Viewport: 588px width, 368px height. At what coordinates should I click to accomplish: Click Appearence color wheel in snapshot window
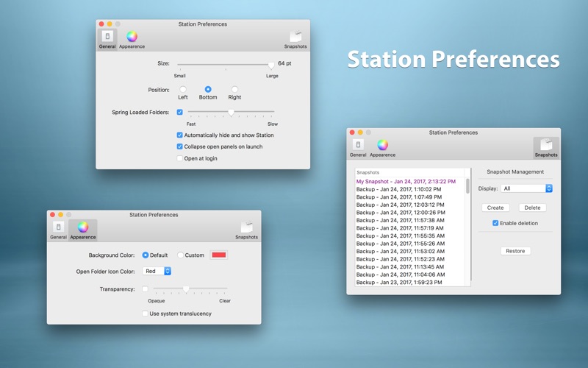pos(382,146)
